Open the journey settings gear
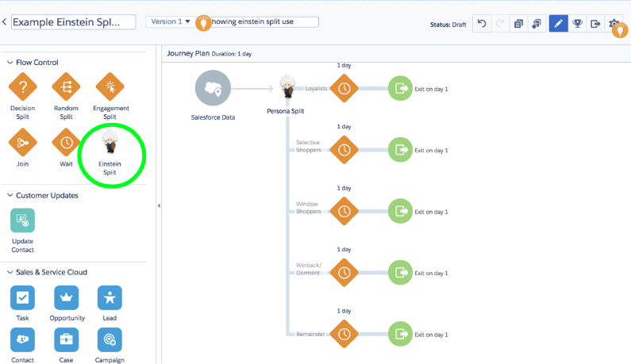Screen dimensions: 631x364 tap(613, 23)
